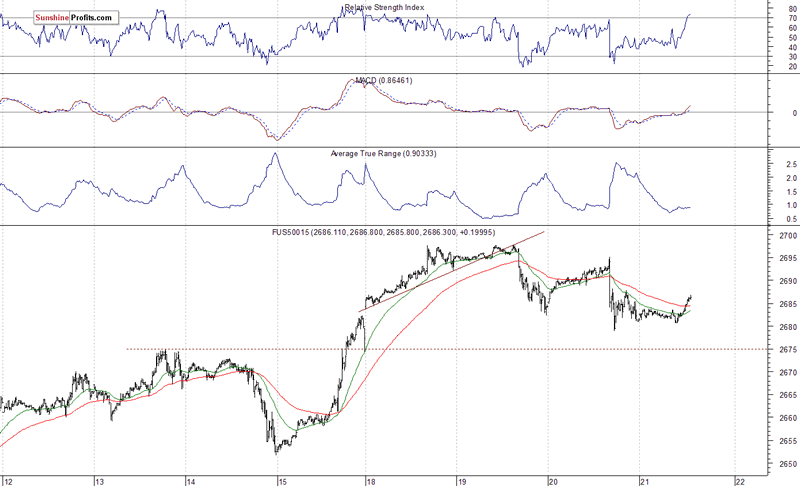800x486 pixels.
Task: Click date label 12 on the time axis
Action: pyautogui.click(x=8, y=479)
